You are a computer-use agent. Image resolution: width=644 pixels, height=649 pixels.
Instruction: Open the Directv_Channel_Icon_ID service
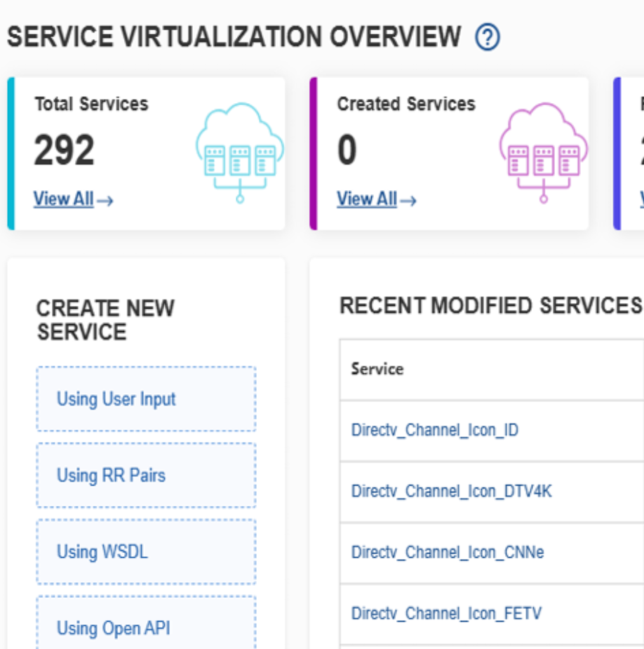434,430
